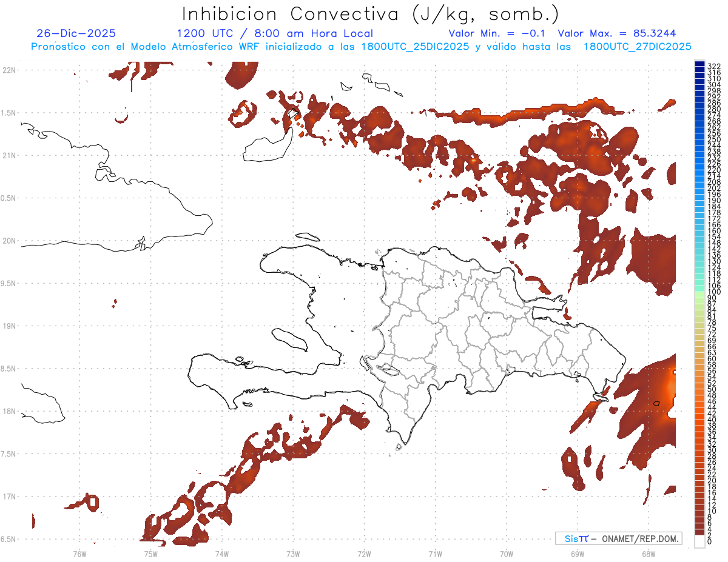Image resolution: width=728 pixels, height=562 pixels.
Task: Select the "Valor Max. = 85.3244" readout
Action: [617, 33]
